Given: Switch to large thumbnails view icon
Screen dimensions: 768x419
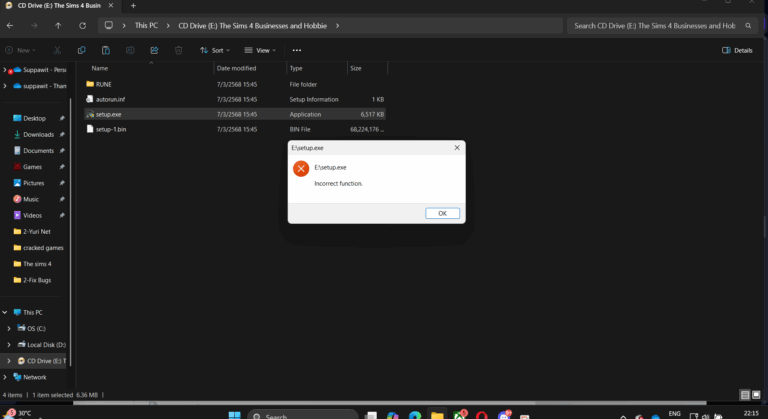Looking at the screenshot, I should point(756,395).
